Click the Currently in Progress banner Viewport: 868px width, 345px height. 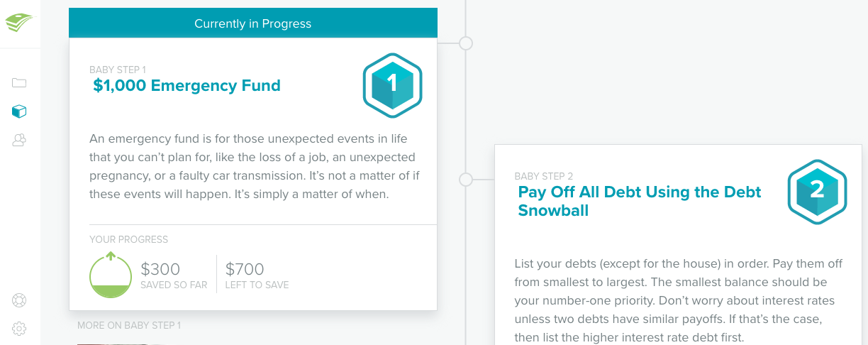click(x=253, y=23)
